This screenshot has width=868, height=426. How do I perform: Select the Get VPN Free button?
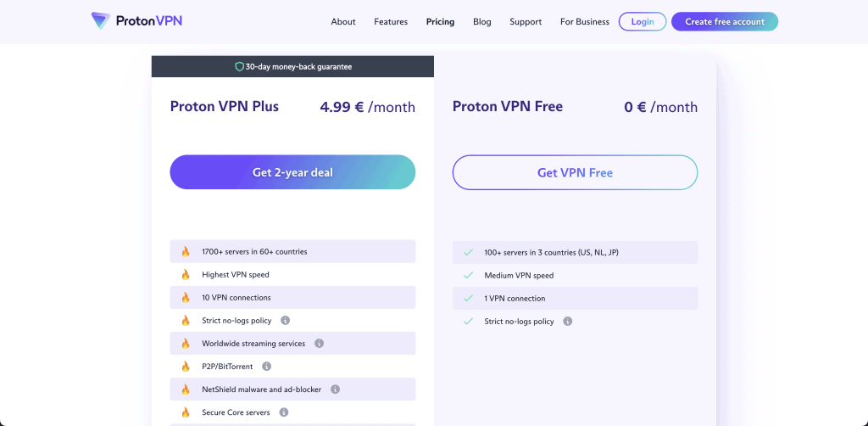pyautogui.click(x=576, y=173)
